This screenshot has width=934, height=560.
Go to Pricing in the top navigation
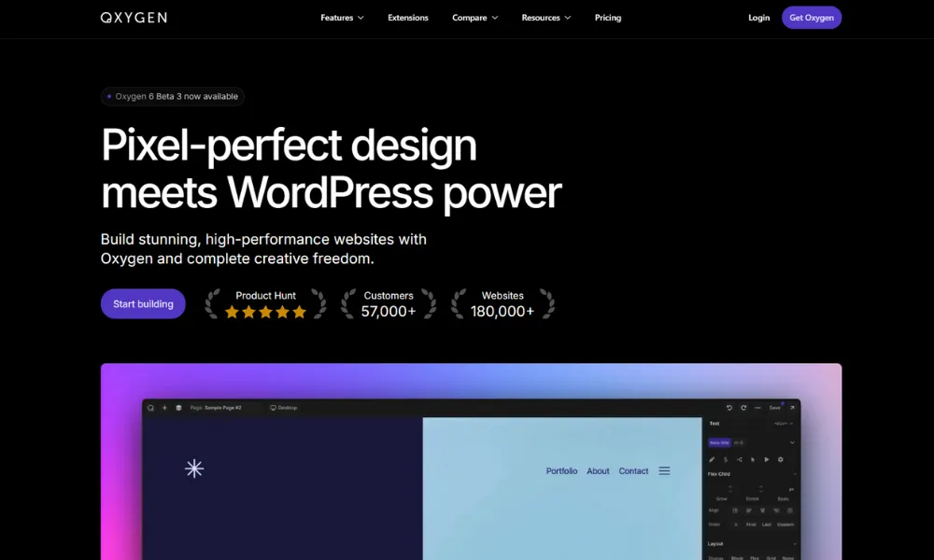608,18
